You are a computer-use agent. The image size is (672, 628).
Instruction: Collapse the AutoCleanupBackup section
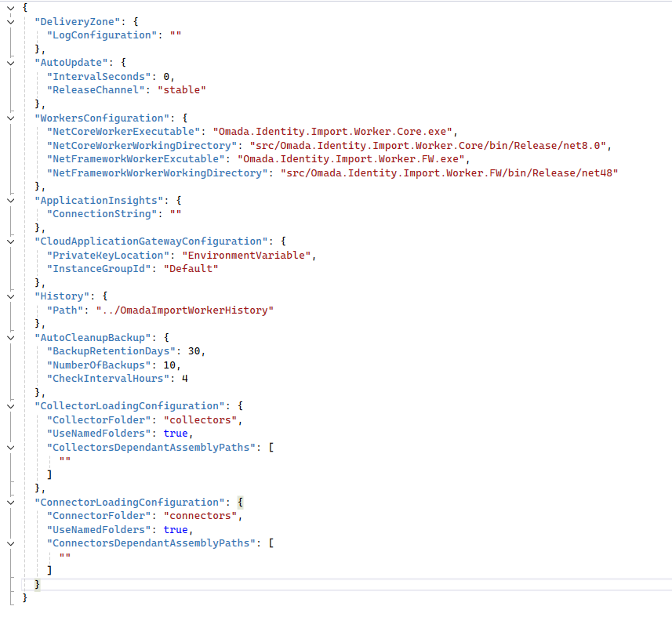pyautogui.click(x=10, y=337)
